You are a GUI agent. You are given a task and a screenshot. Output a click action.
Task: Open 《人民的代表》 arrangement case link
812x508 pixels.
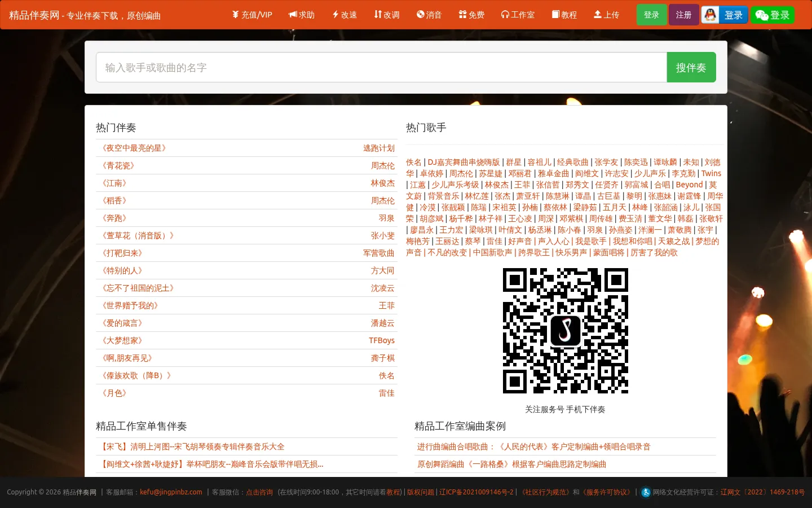533,446
